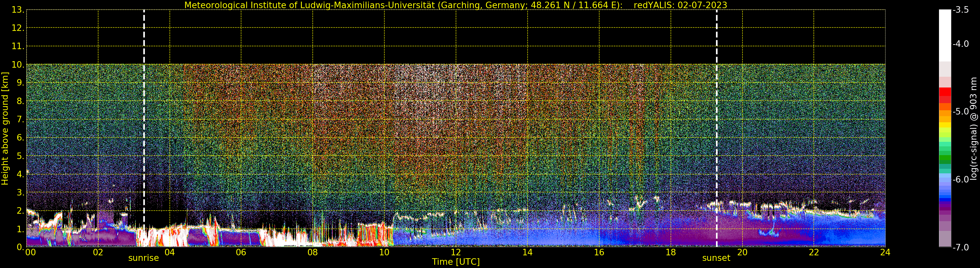Click the yellow band of the colorbar

945,125
